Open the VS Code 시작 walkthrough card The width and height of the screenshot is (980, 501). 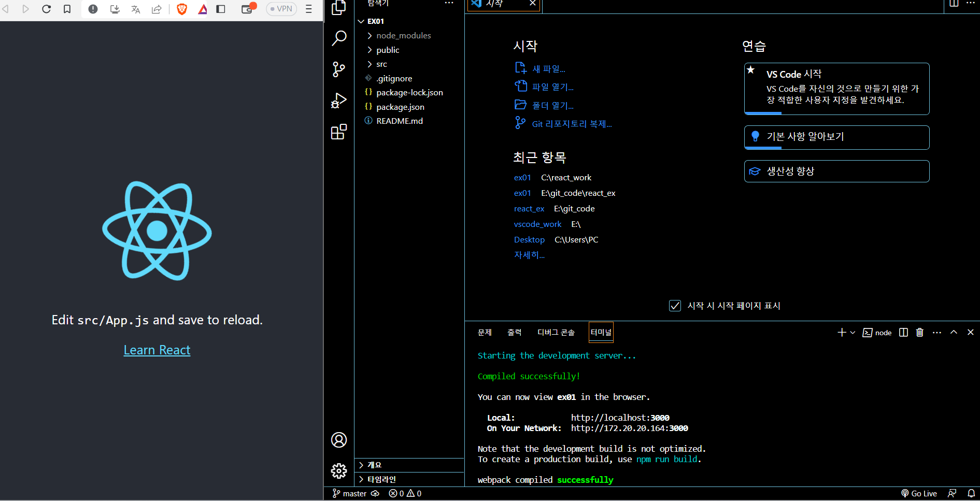click(836, 89)
